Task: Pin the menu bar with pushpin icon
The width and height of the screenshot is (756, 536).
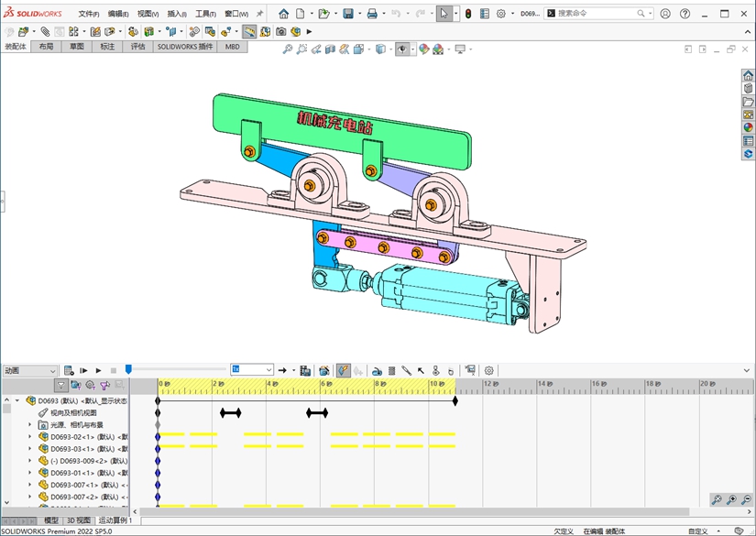Action: point(259,14)
